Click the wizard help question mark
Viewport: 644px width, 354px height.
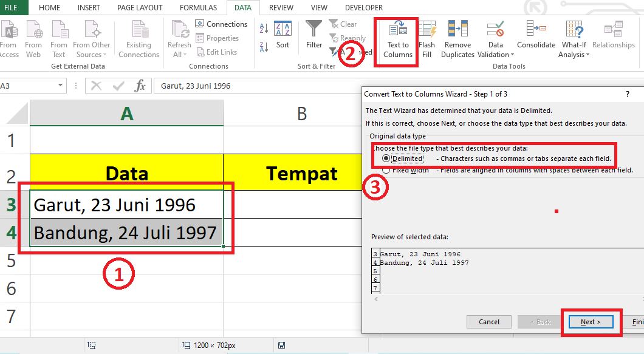tap(627, 94)
